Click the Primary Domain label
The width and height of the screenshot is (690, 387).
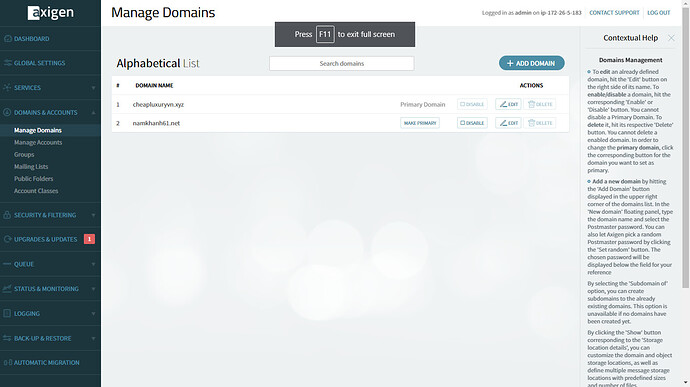click(422, 104)
